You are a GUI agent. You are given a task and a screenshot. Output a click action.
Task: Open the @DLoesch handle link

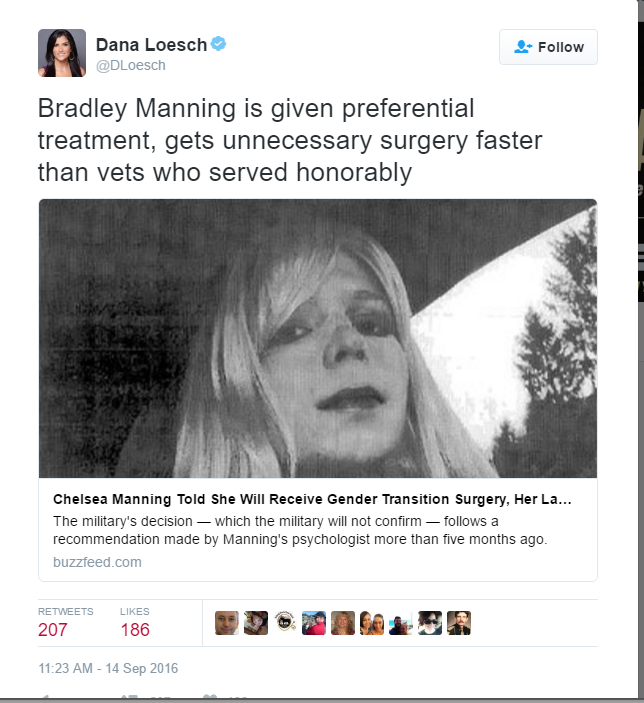131,65
